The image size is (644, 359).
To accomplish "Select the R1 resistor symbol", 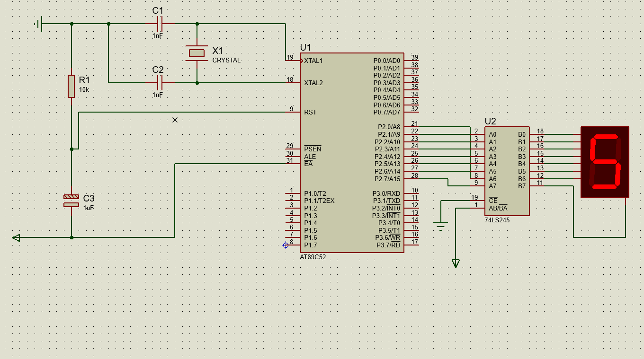I will point(71,86).
